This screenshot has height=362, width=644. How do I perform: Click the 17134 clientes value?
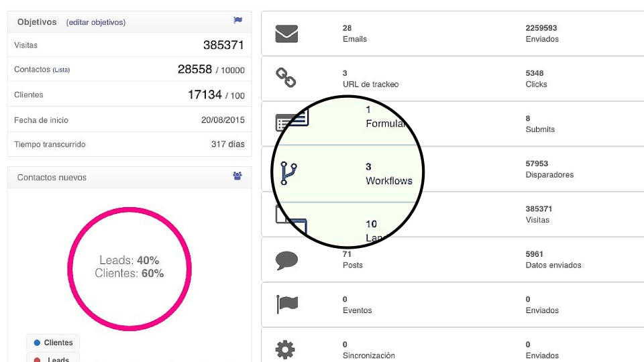tap(205, 95)
